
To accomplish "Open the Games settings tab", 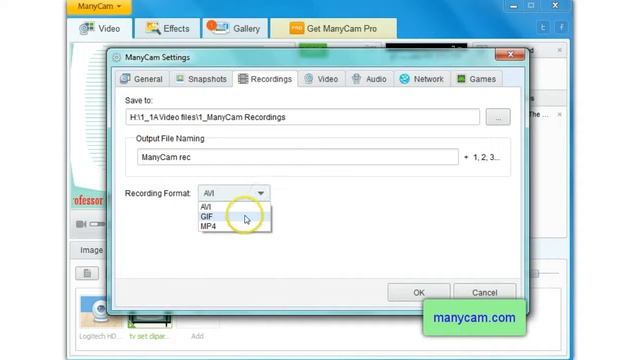I will coord(476,79).
